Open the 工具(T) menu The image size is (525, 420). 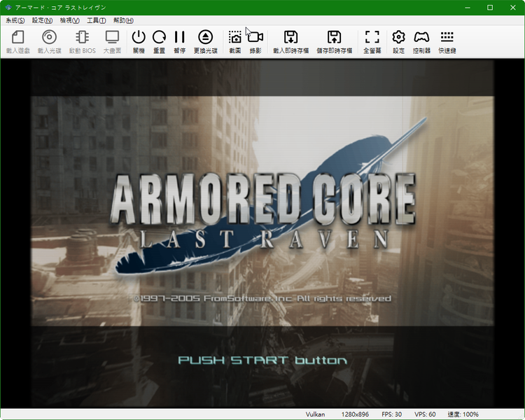[x=97, y=20]
